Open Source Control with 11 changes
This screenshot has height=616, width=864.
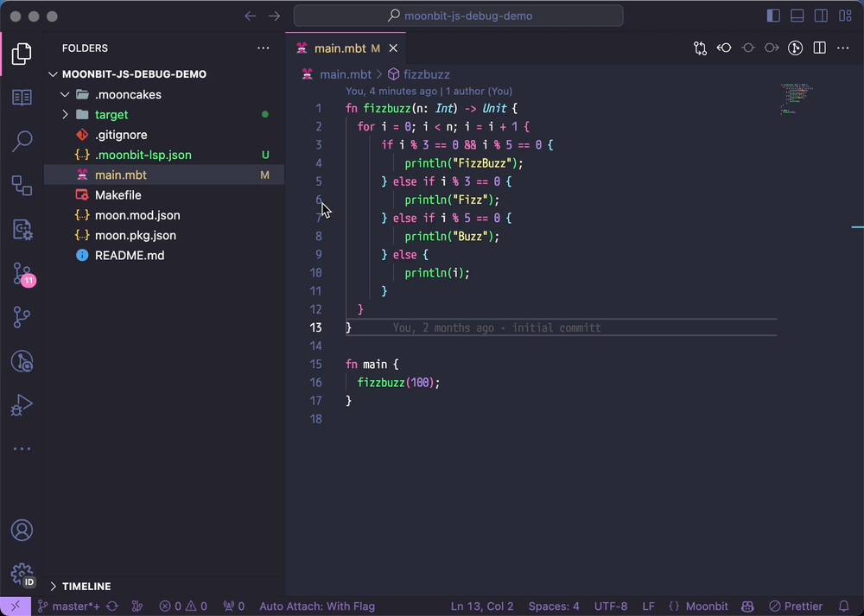click(23, 274)
